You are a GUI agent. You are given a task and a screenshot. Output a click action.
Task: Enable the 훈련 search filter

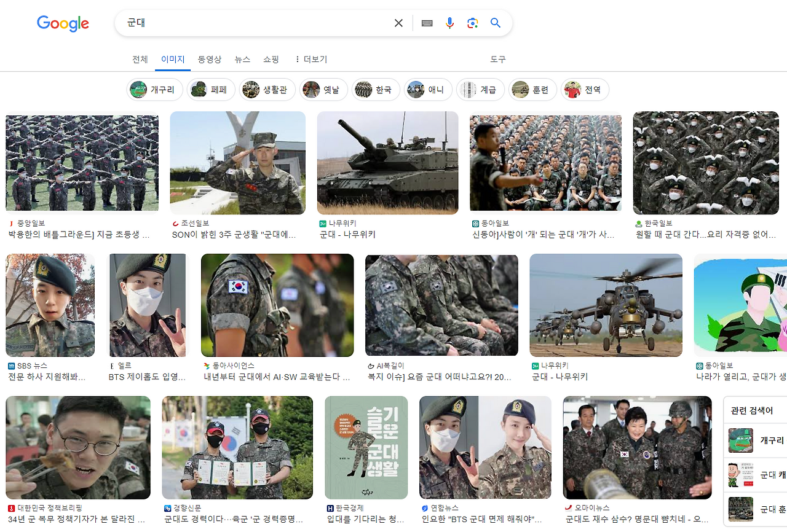pyautogui.click(x=532, y=89)
